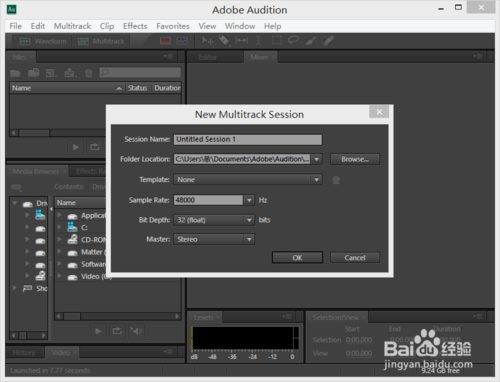Open the Bit Depth dropdown
The width and height of the screenshot is (500, 382).
point(249,220)
